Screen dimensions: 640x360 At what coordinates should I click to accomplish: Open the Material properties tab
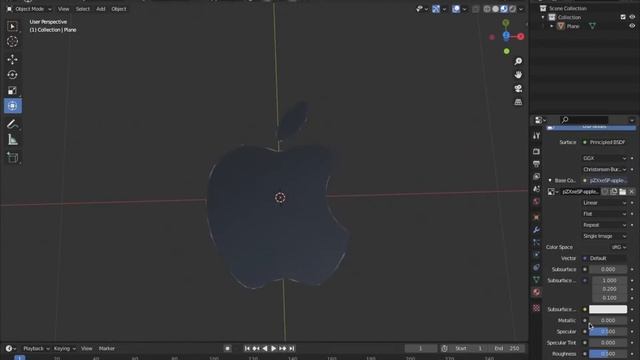pyautogui.click(x=536, y=292)
